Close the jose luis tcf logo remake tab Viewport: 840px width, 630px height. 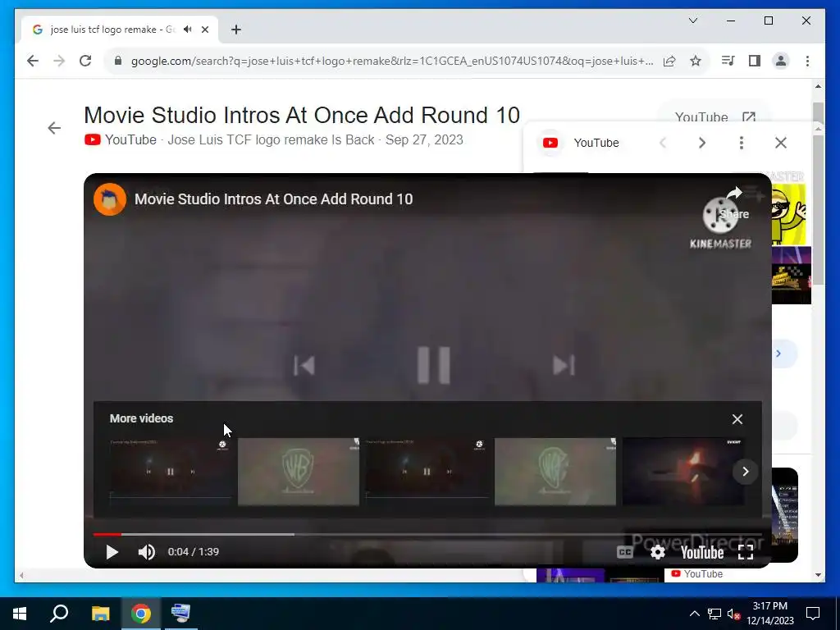[x=205, y=30]
